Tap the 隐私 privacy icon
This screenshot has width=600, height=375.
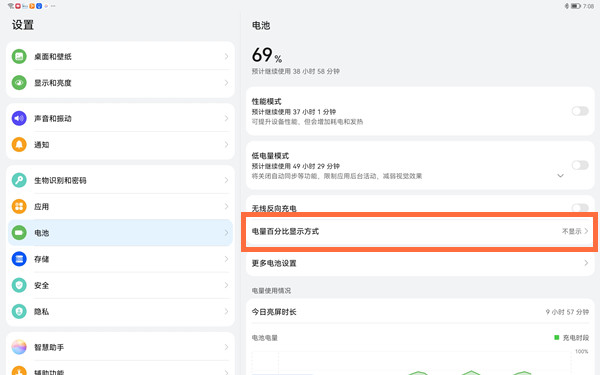point(19,311)
